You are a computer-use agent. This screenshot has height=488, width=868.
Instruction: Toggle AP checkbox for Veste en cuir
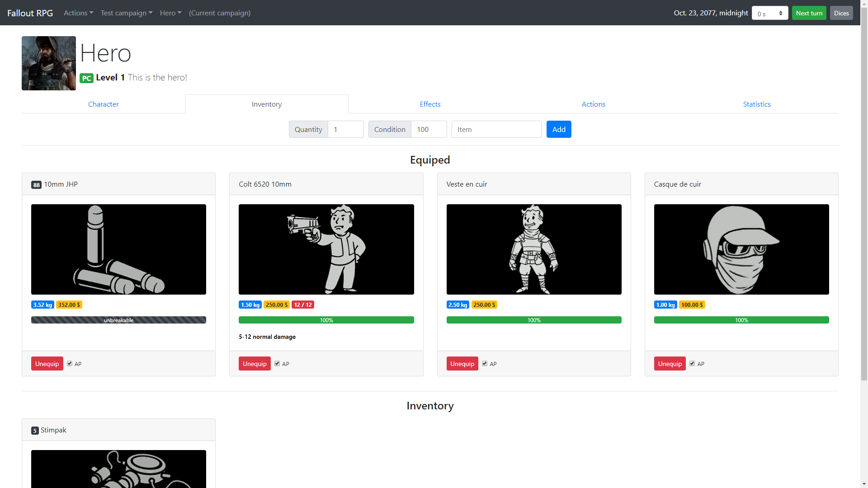(485, 363)
